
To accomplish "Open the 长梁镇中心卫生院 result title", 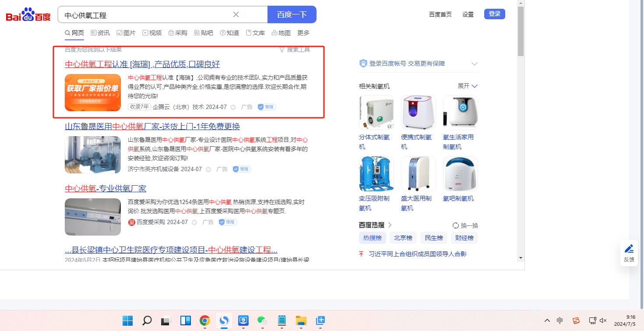I will 171,250.
